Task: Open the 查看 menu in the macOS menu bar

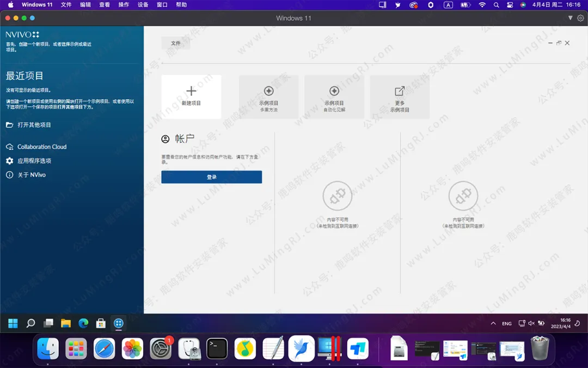Action: point(105,4)
